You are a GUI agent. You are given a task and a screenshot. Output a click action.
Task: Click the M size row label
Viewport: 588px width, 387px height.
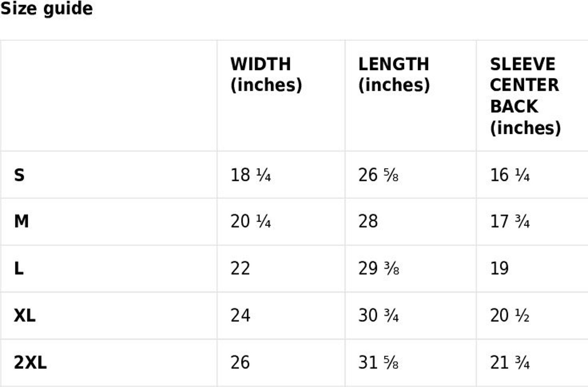pyautogui.click(x=21, y=221)
